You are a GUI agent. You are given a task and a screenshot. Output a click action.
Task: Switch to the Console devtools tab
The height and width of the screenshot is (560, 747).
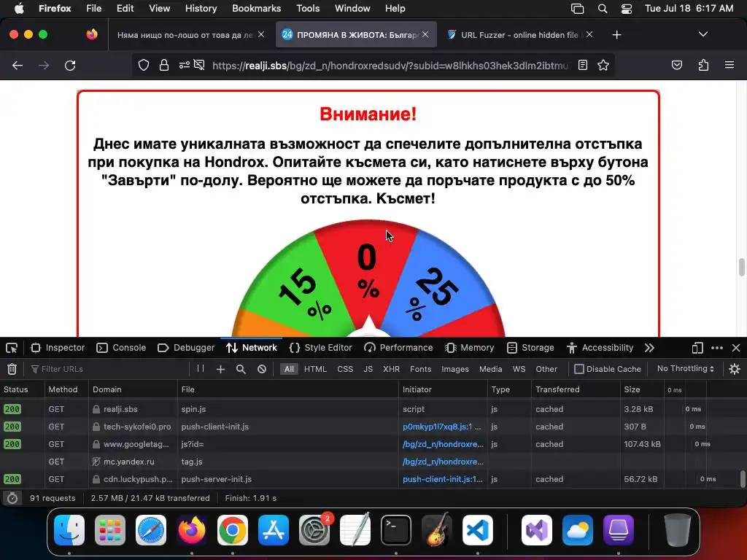tap(121, 348)
